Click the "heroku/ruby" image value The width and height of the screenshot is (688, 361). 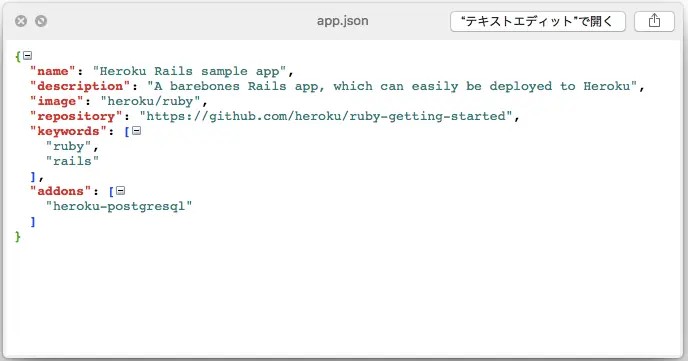click(150, 101)
